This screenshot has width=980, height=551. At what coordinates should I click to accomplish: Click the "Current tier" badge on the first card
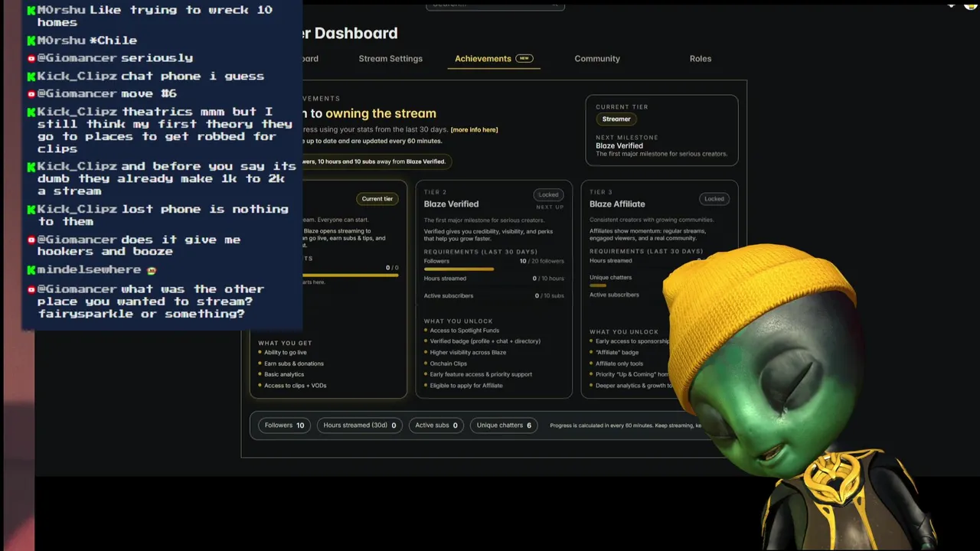377,199
